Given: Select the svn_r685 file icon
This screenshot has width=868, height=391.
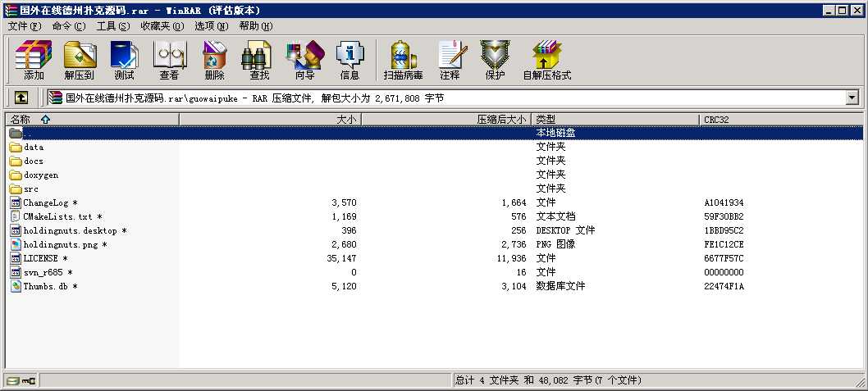Looking at the screenshot, I should tap(16, 273).
